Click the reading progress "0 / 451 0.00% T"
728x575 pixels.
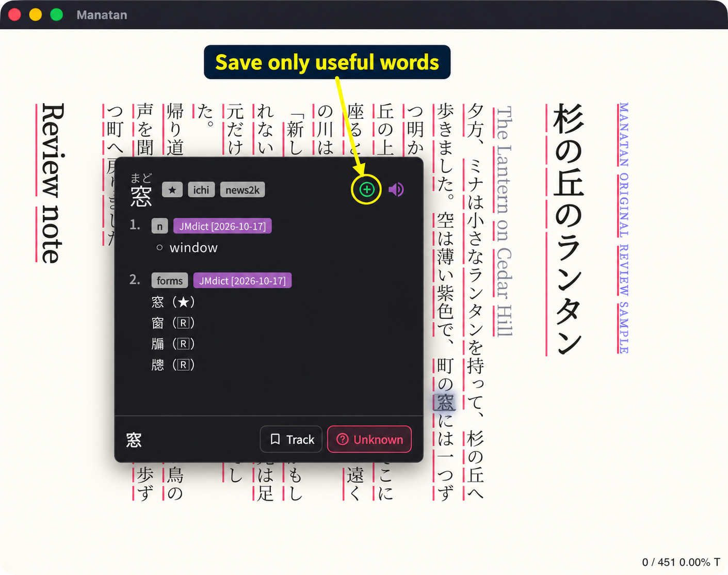click(681, 562)
